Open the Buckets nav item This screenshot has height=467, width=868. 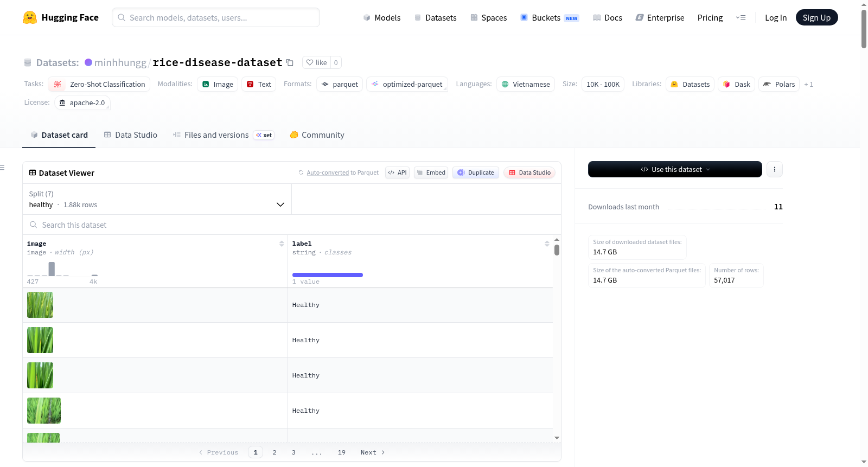point(550,17)
